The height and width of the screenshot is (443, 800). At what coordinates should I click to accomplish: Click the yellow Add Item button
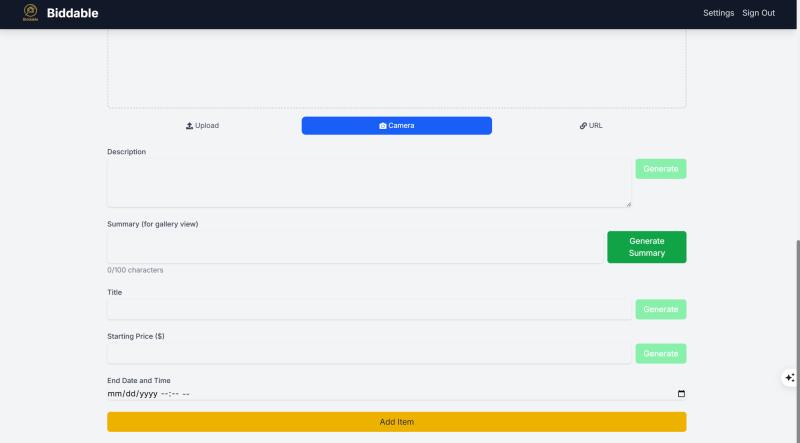[396, 422]
